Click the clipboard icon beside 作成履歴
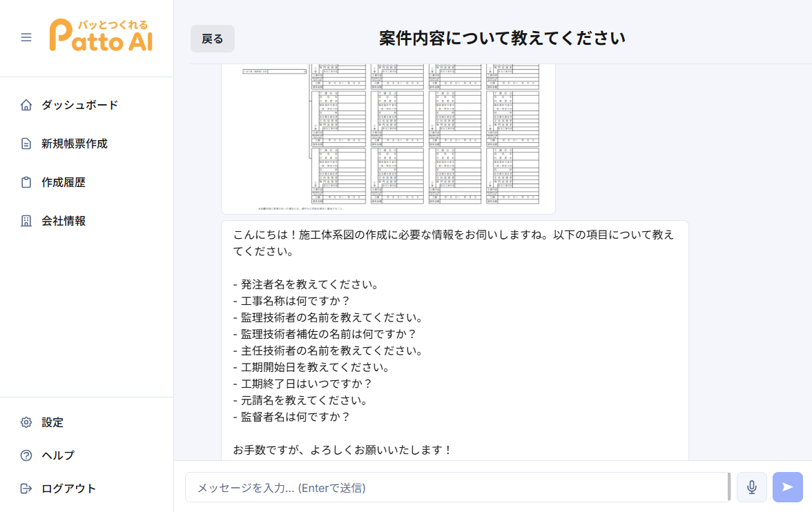 [x=26, y=181]
